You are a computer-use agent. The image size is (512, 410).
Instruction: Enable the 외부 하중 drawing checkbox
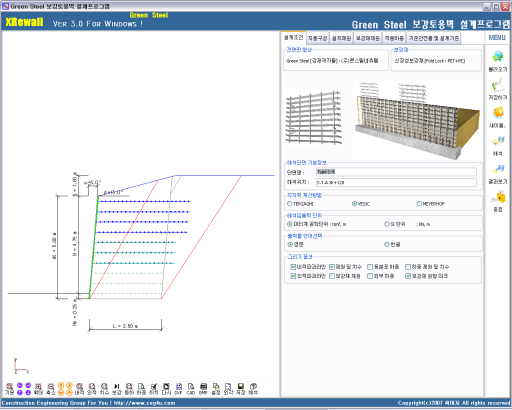370,276
